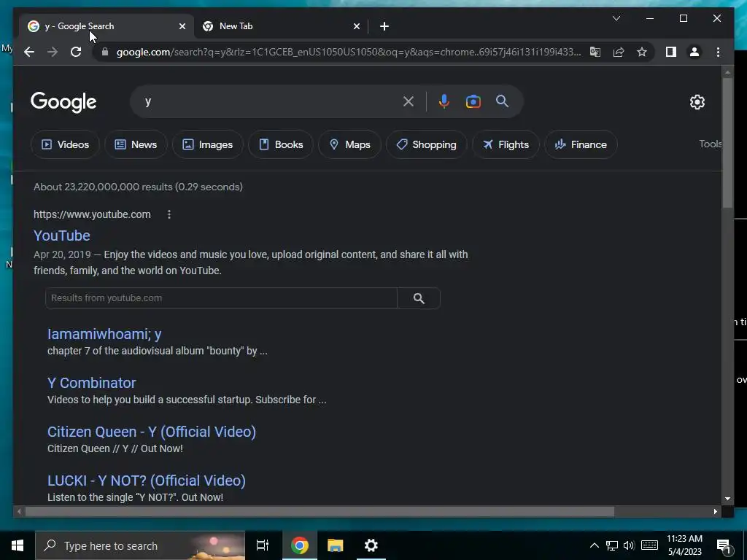Open the Tools search options

coord(711,144)
